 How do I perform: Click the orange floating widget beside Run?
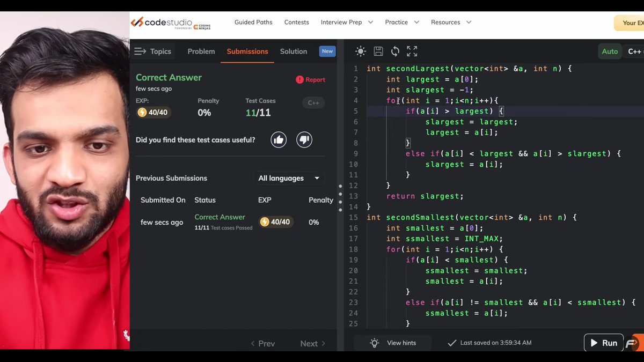[634, 343]
